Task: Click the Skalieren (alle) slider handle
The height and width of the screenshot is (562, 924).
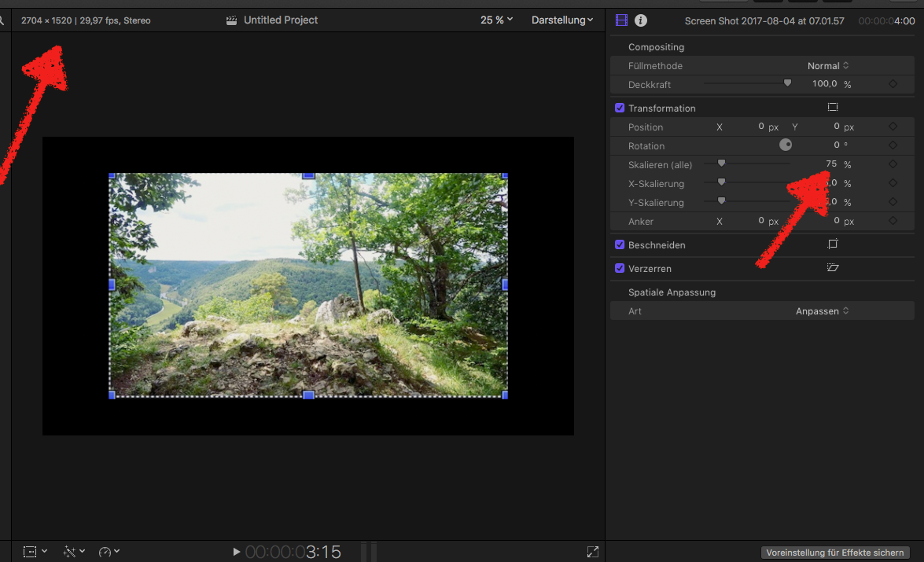Action: pos(721,163)
